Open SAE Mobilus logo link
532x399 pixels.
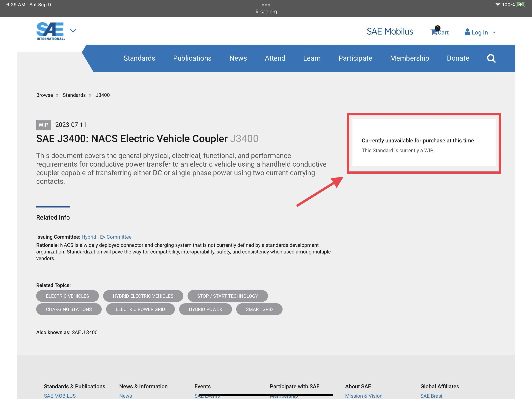pyautogui.click(x=390, y=32)
